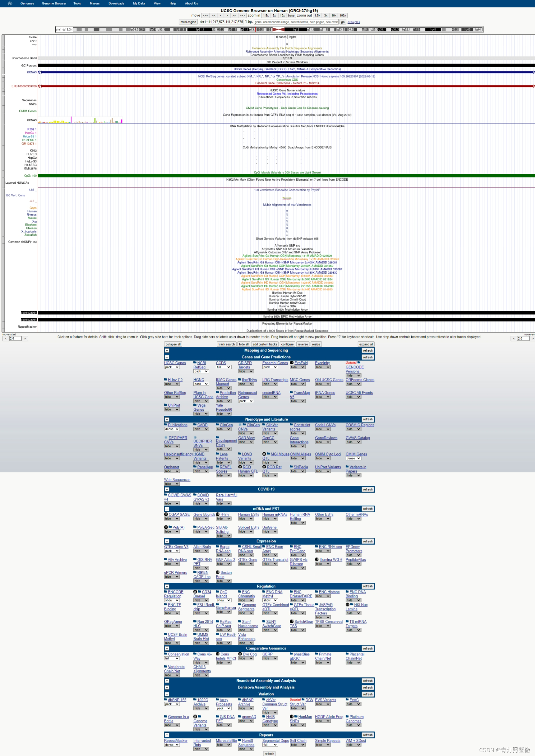Click the DECIPHER CNVs snowflake icon
Viewport: 535px width, 756px height.
tap(166, 438)
